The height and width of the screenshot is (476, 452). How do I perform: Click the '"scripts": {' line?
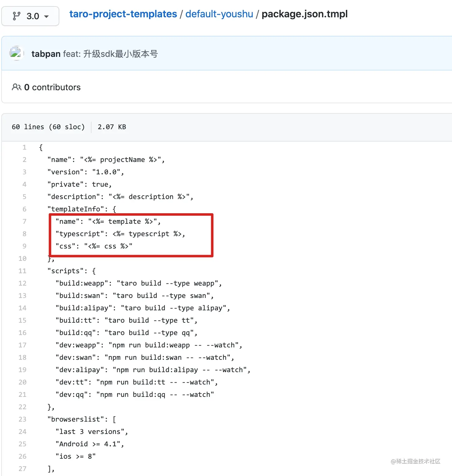(x=71, y=271)
